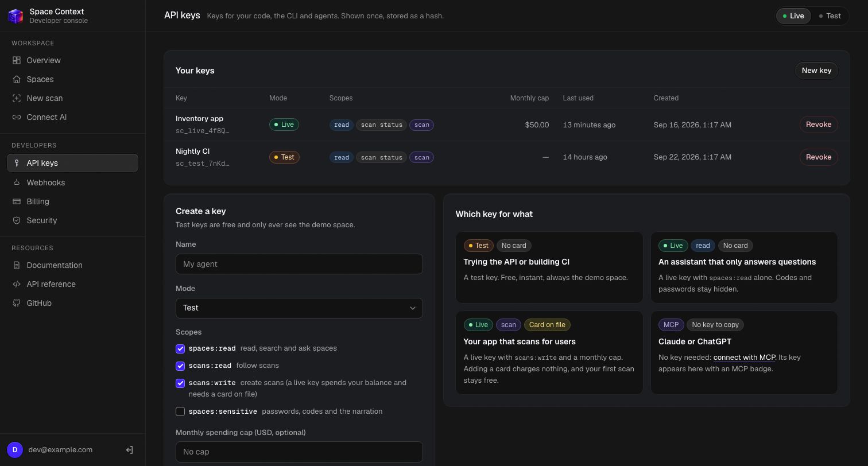This screenshot has width=868, height=466.
Task: Go to Spaces page
Action: (72, 79)
